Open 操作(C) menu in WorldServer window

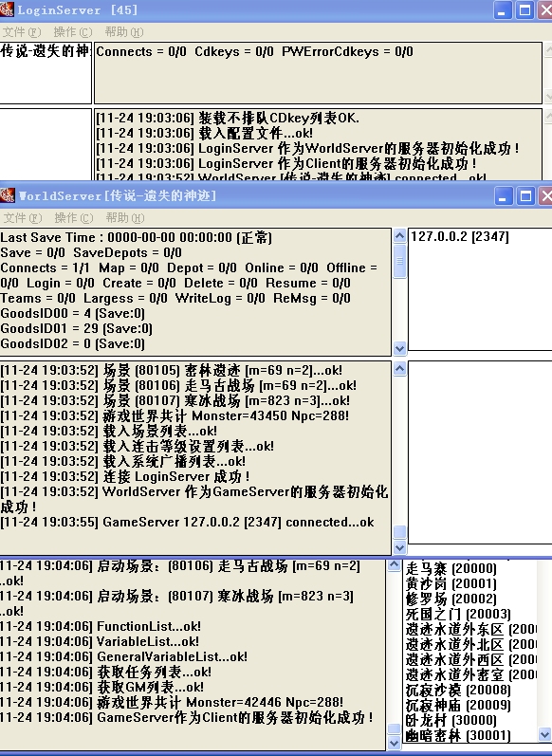(x=74, y=218)
